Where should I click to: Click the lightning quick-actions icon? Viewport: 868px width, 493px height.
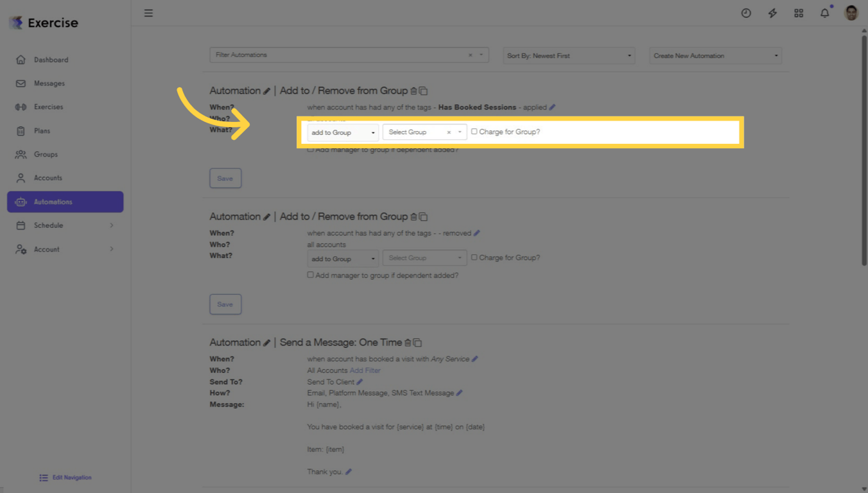772,13
